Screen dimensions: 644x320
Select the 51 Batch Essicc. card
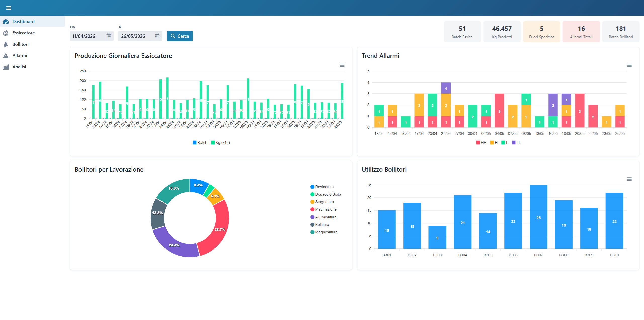(462, 32)
